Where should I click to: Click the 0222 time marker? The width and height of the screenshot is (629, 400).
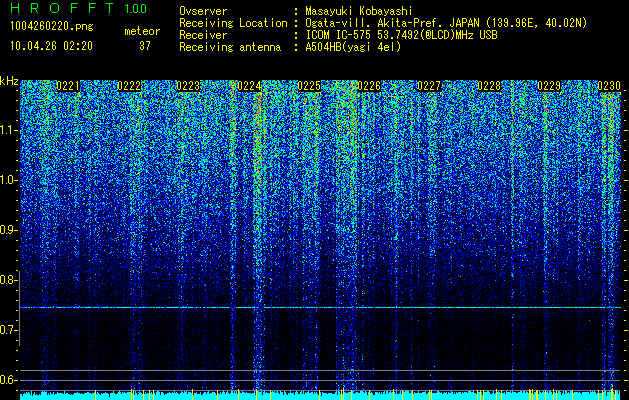129,86
